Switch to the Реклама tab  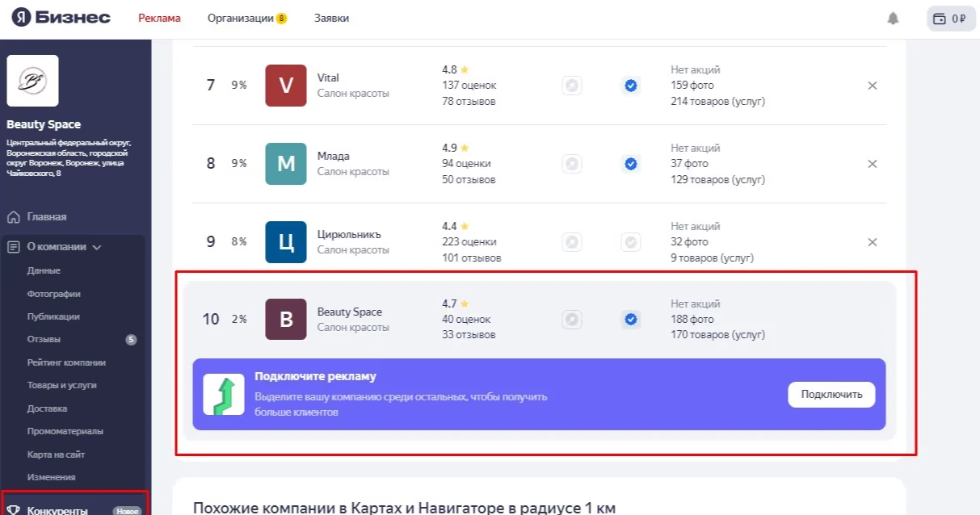[x=159, y=18]
